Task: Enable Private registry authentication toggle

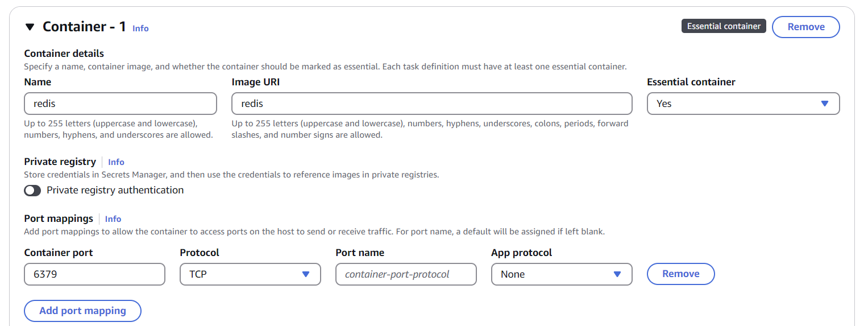Action: pyautogui.click(x=32, y=191)
